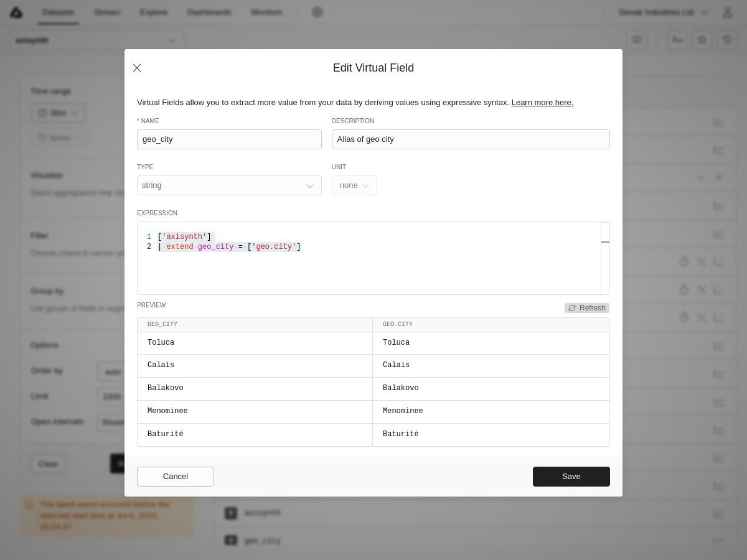Viewport: 747px width, 560px height.
Task: Open the virtual fields fx icon
Action: click(x=677, y=40)
